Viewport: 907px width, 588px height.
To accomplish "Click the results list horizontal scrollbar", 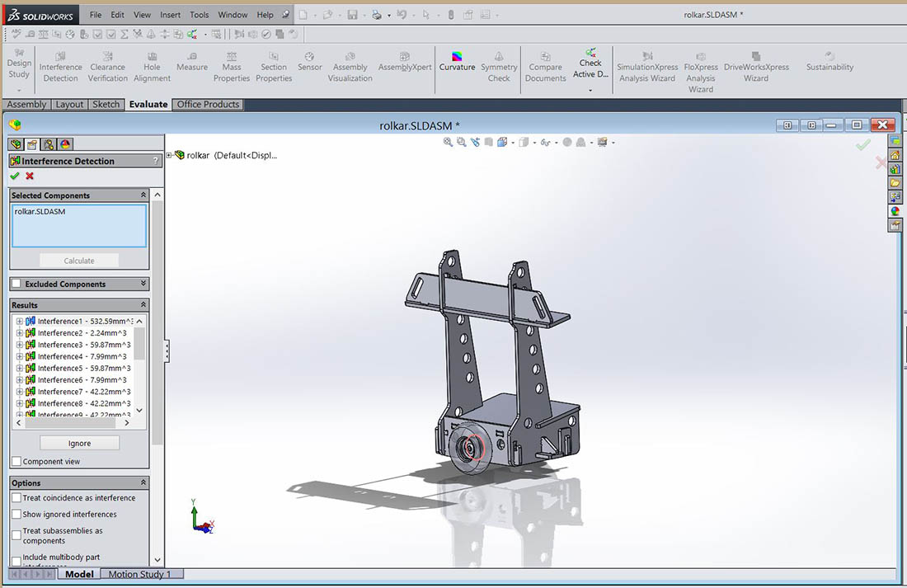I will pos(69,422).
